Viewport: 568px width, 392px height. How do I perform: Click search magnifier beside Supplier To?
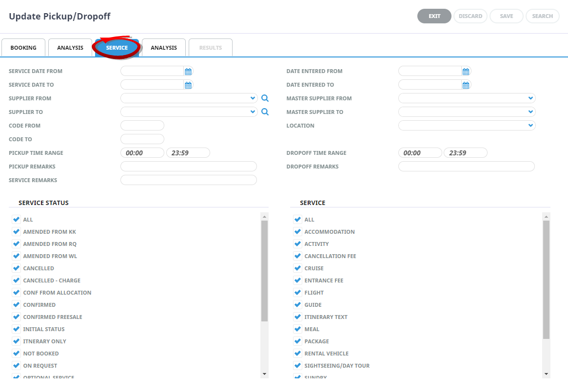[265, 112]
